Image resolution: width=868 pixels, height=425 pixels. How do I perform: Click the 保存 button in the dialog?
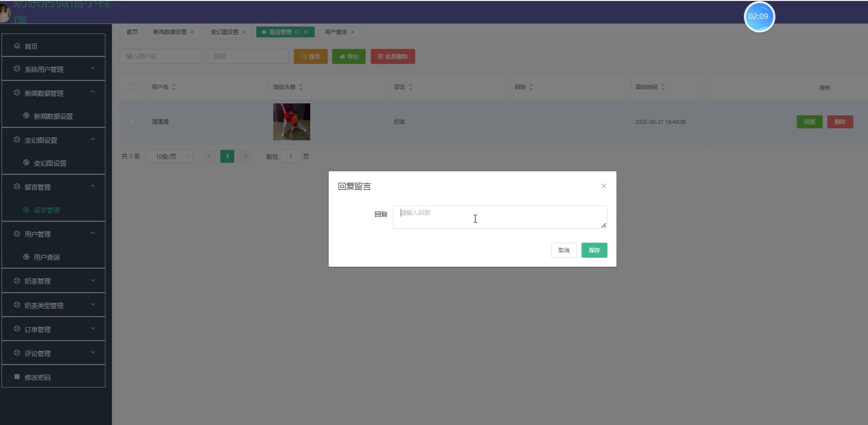(594, 250)
